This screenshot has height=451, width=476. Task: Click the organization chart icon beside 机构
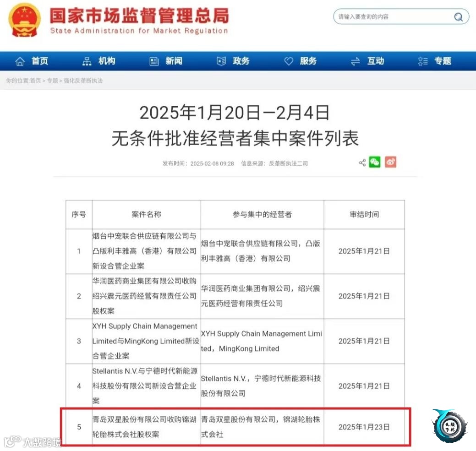click(87, 61)
